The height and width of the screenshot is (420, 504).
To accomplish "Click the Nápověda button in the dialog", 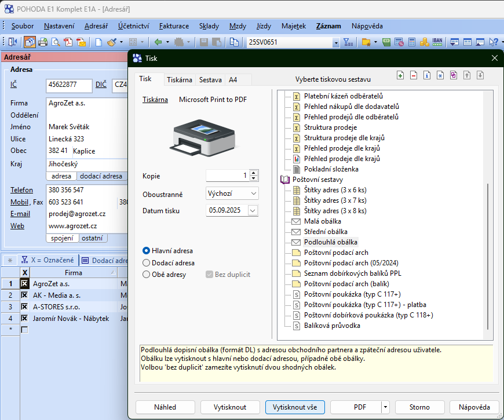I will (474, 407).
